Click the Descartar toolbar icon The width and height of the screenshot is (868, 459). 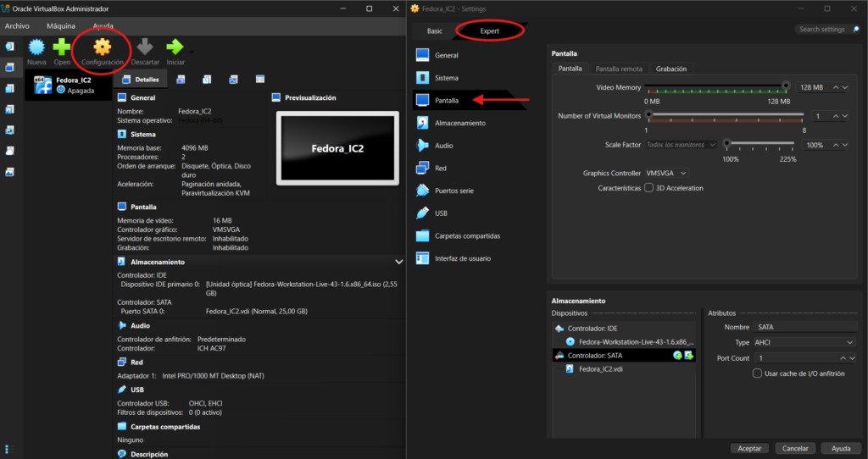pyautogui.click(x=145, y=47)
